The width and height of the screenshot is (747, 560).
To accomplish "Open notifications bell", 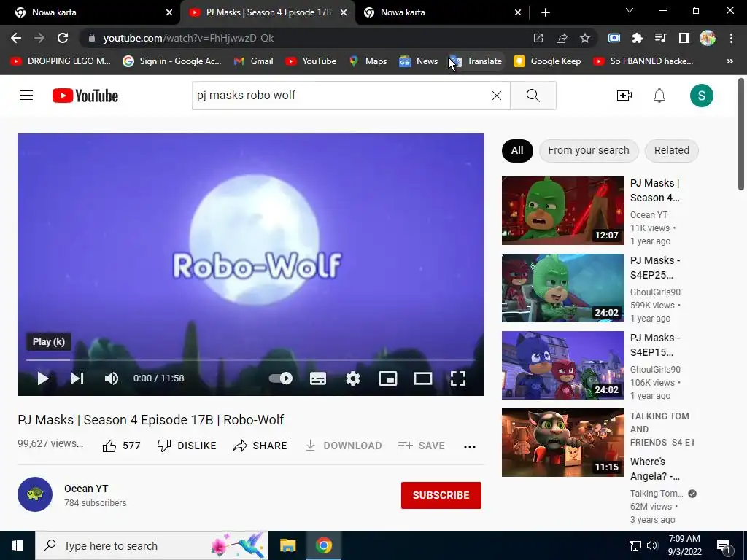I will tap(659, 96).
